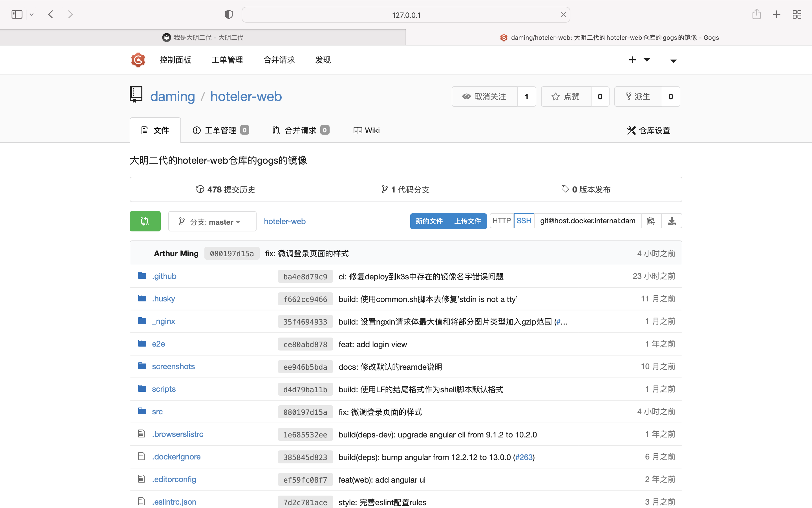Image resolution: width=812 pixels, height=508 pixels.
Task: Open the .eslintrc.json file
Action: 174,502
